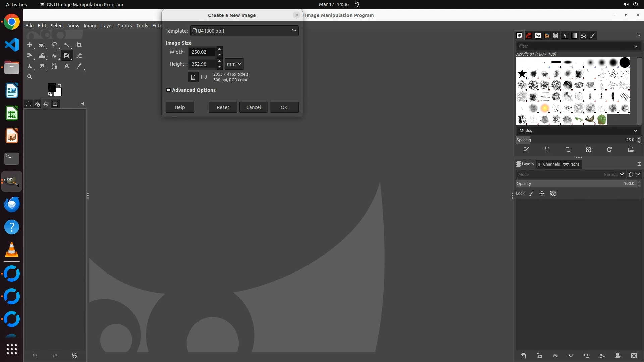This screenshot has height=362, width=644.
Task: Select the Crop tool
Action: [79, 45]
